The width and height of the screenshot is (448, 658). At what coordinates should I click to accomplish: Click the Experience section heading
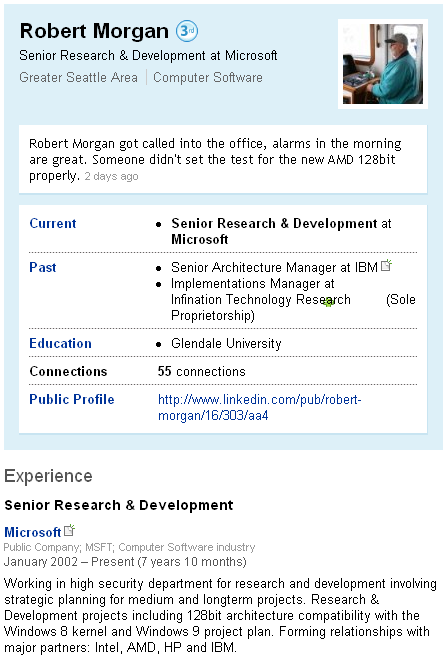click(x=48, y=476)
